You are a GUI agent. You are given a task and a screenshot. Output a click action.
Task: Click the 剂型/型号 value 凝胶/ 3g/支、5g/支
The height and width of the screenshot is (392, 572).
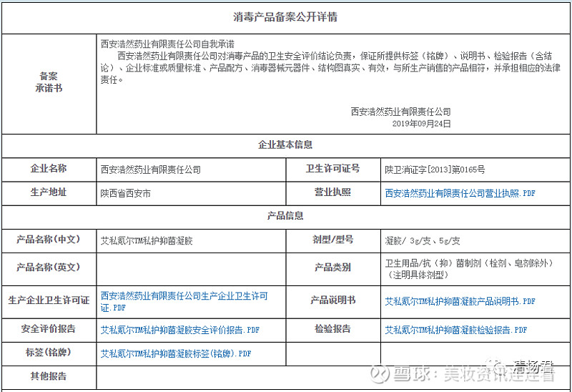(423, 241)
